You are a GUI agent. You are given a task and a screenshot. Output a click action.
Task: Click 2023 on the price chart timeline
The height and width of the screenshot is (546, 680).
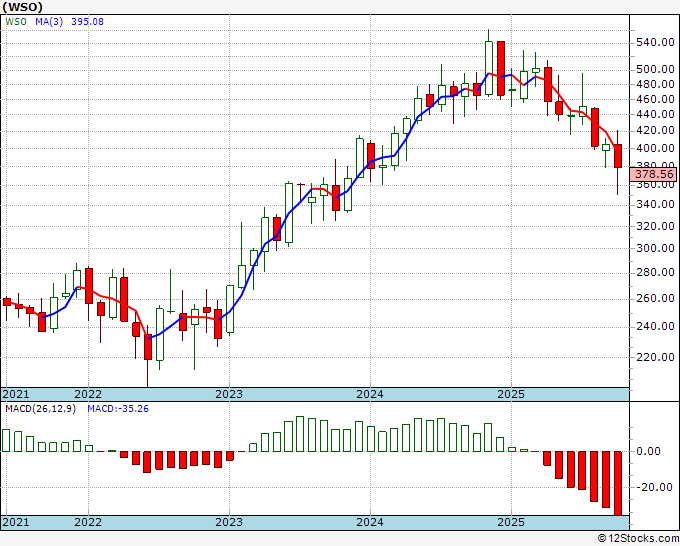[x=229, y=394]
